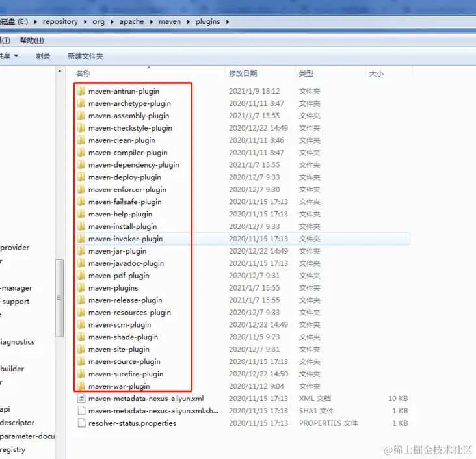This screenshot has height=459, width=476.
Task: Select the api item in the navigation tree
Action: pyautogui.click(x=5, y=409)
